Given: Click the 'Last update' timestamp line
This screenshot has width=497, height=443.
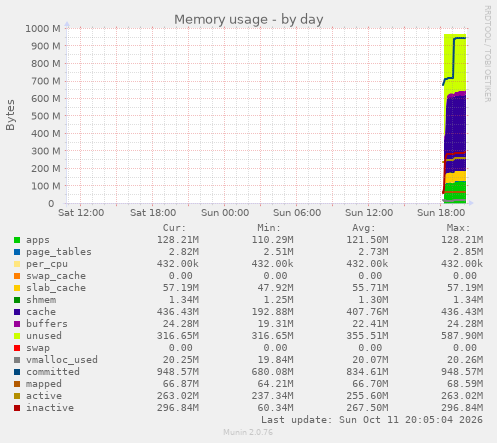Looking at the screenshot, I should pyautogui.click(x=372, y=420).
